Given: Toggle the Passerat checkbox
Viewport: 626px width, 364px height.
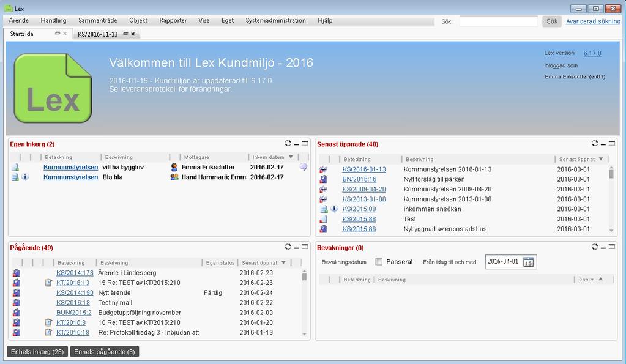Looking at the screenshot, I should tap(379, 262).
